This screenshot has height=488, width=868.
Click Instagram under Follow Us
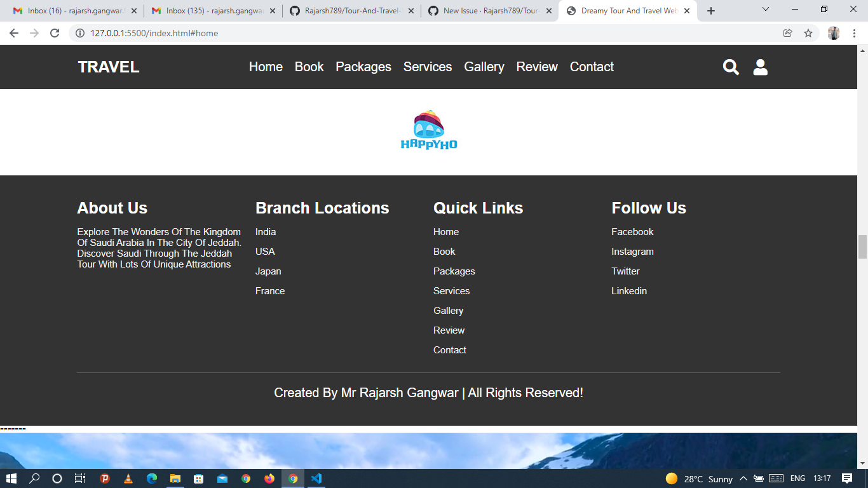click(x=632, y=252)
